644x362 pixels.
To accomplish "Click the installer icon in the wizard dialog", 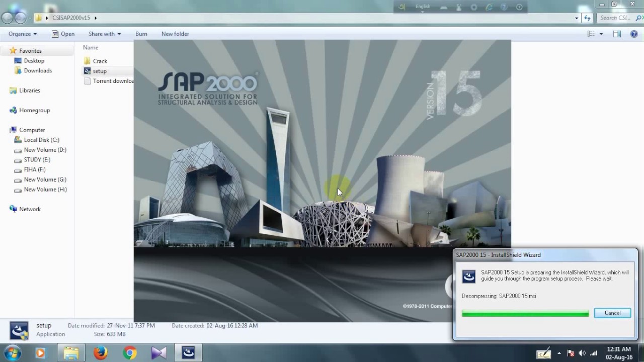I will [x=469, y=276].
